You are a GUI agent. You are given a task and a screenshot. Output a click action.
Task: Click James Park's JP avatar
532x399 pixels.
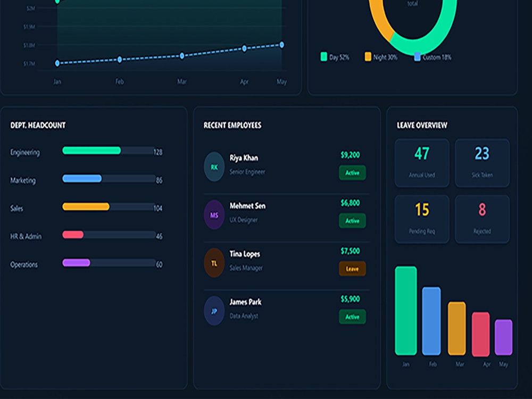214,311
